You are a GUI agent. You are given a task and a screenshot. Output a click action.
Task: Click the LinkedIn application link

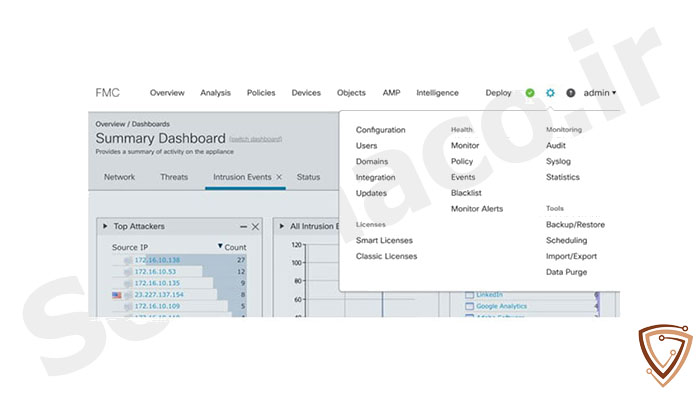(x=489, y=295)
